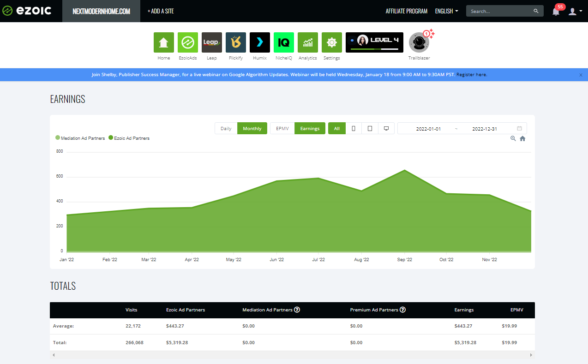Image resolution: width=588 pixels, height=364 pixels.
Task: Filter chart by mobile phone icon
Action: point(354,128)
